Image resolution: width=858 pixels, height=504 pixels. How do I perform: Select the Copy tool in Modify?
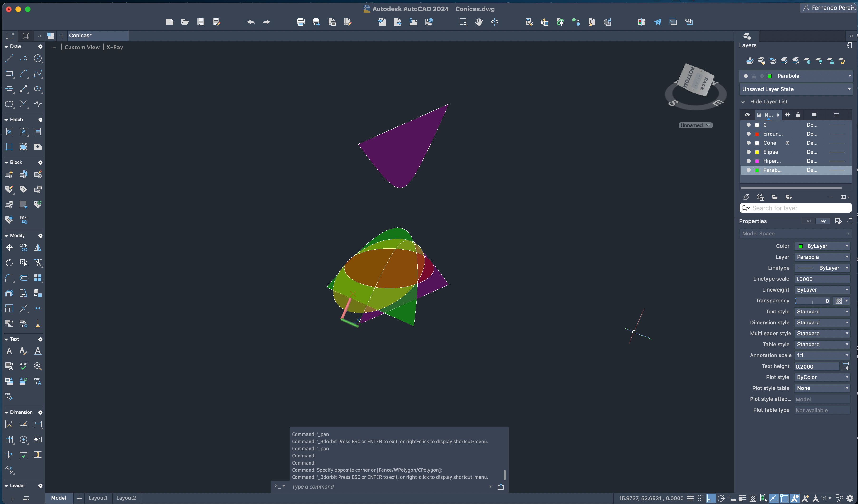tap(24, 248)
